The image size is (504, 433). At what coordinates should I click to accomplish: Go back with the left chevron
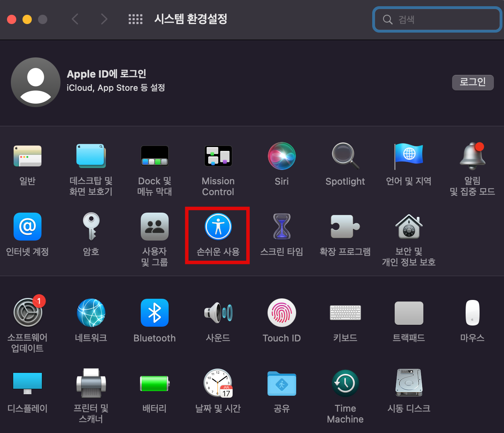tap(75, 19)
